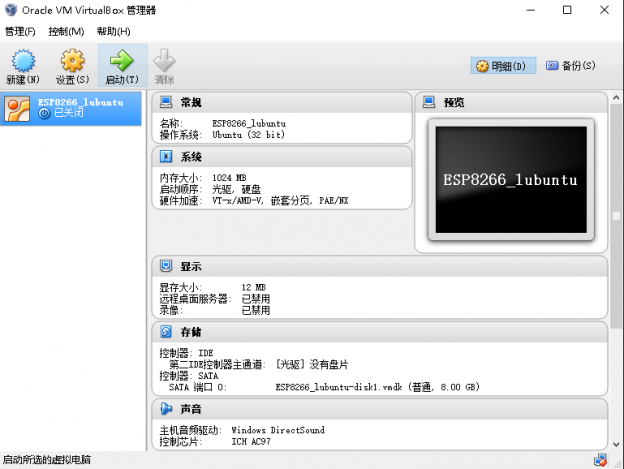Screen dimensions: 624x469
Task: Click optical drive entry [光驱] 没有盘片
Action: [312, 364]
